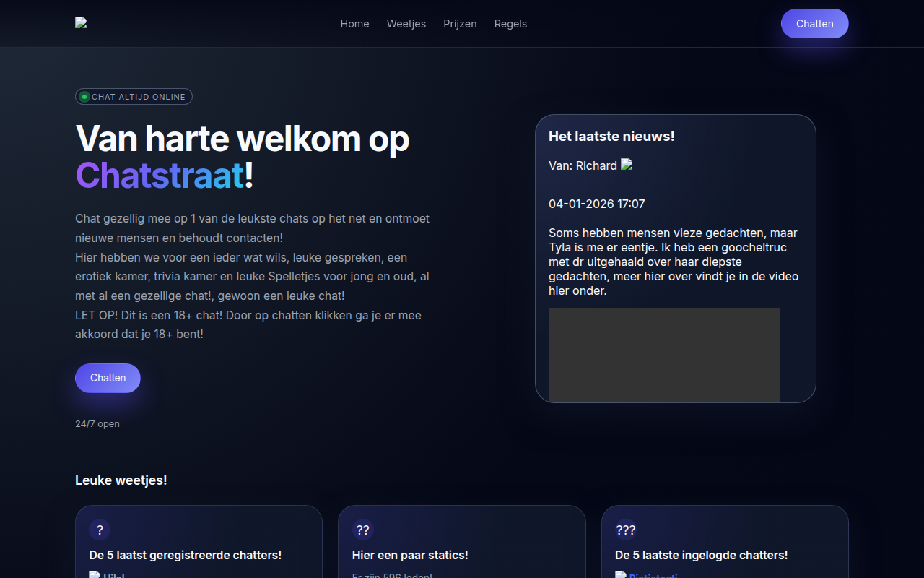Open the Prijzen page from navigation
Viewport: 924px width, 578px height.
pyautogui.click(x=460, y=24)
